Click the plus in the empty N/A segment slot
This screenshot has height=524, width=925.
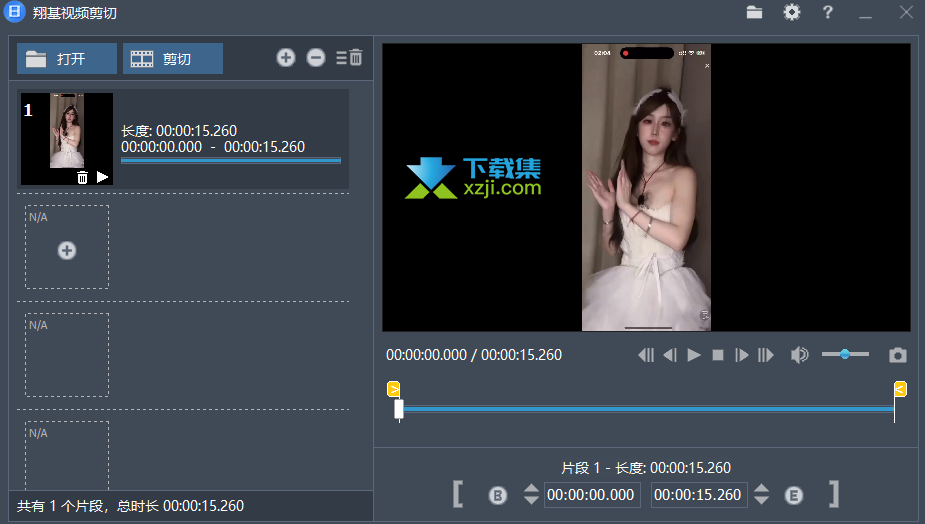click(67, 250)
